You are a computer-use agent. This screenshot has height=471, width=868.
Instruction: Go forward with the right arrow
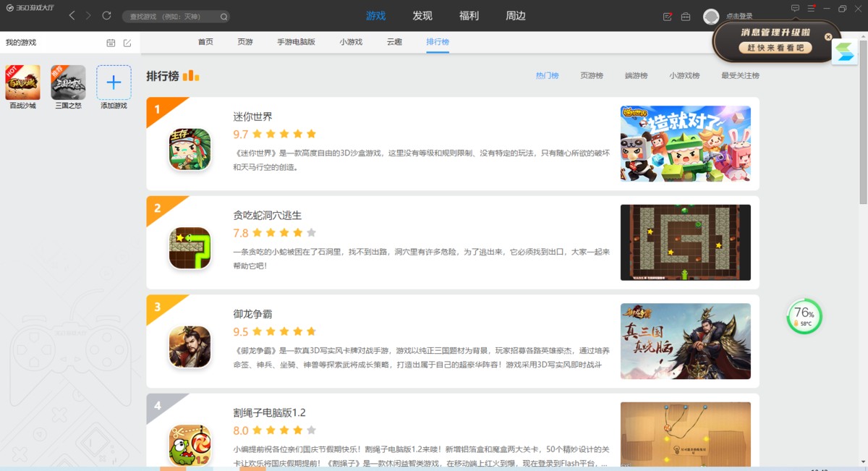[88, 16]
